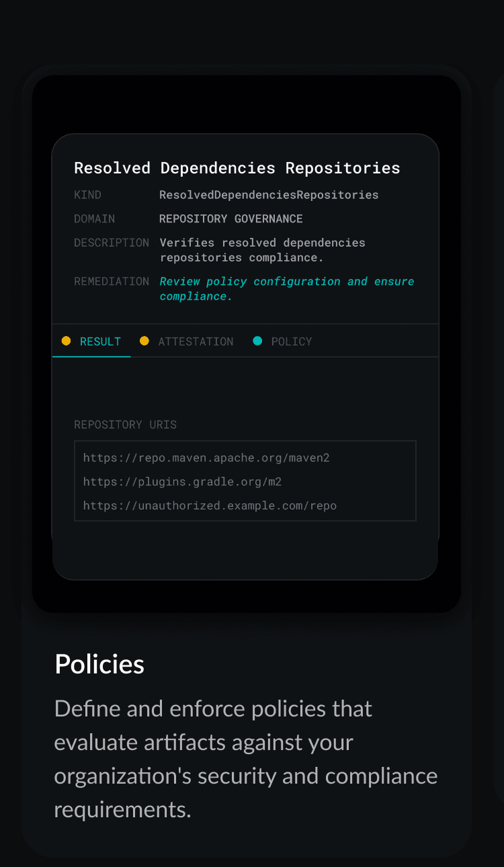This screenshot has height=867, width=504.
Task: Click the unauthorized.example.com/repo URI entry
Action: (x=210, y=505)
